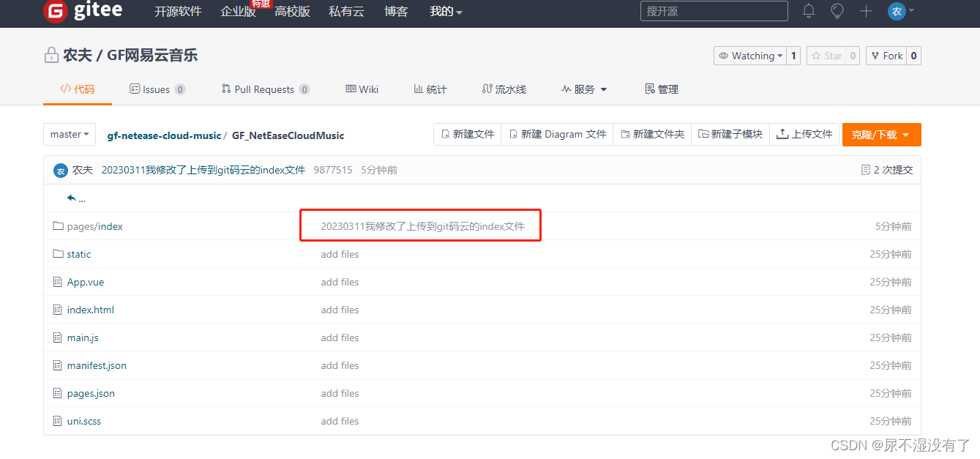
Task: Click manifest.json file icon
Action: [x=58, y=365]
